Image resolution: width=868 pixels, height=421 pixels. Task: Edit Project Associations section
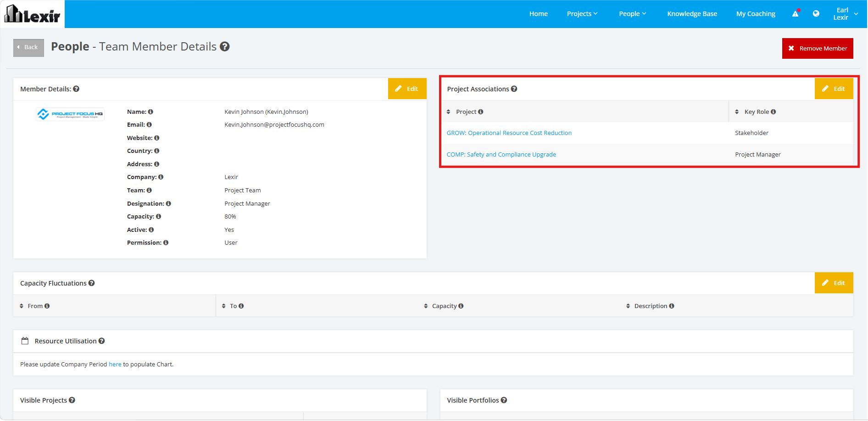tap(834, 89)
